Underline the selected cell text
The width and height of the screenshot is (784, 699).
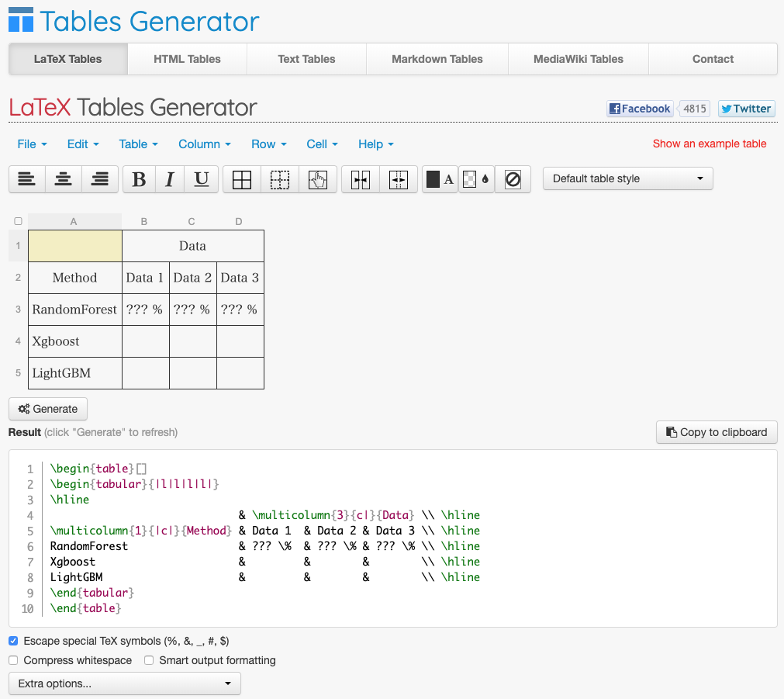pos(202,179)
